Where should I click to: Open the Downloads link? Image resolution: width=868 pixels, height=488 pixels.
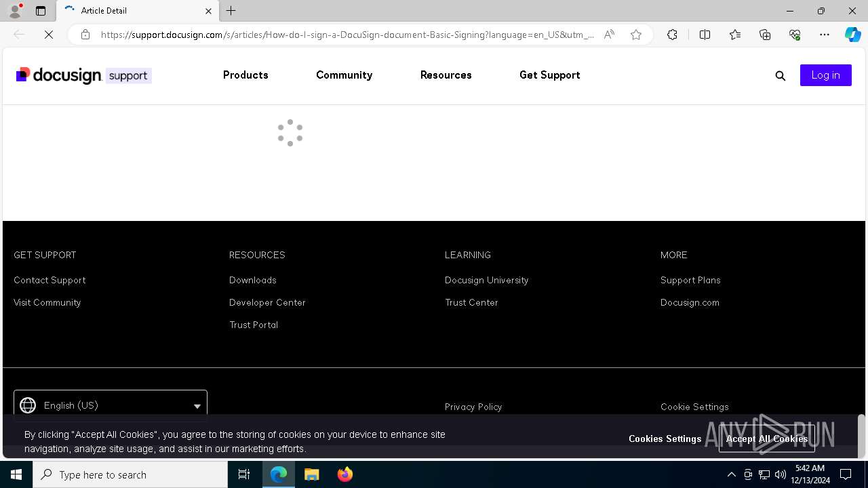252,280
